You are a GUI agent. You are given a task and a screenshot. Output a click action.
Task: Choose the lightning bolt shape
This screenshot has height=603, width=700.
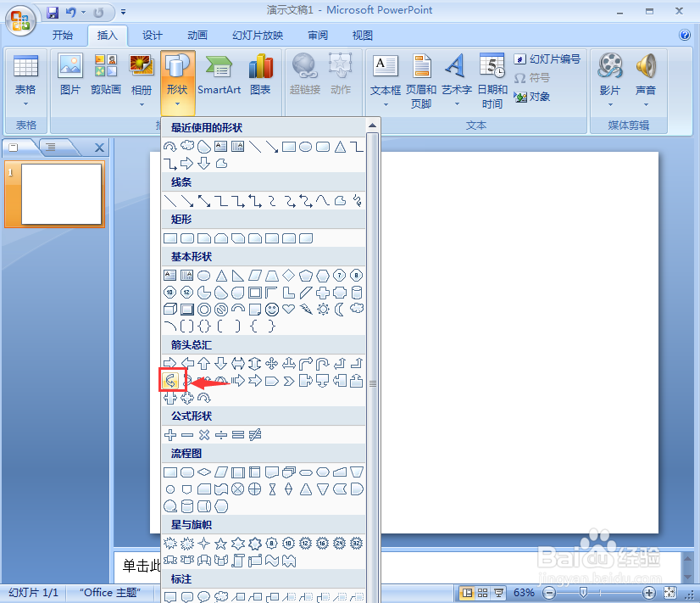click(306, 309)
